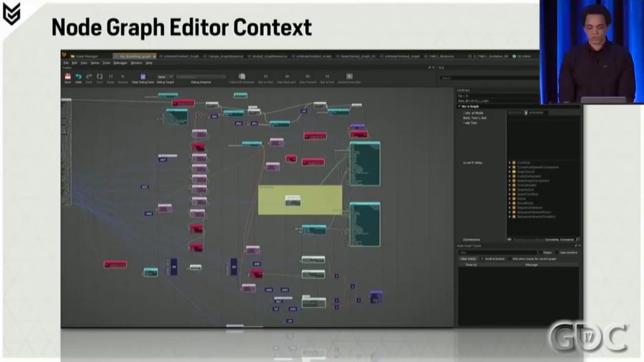The image size is (644, 362).
Task: Click the Find field above the attributes
Action: click(489, 77)
